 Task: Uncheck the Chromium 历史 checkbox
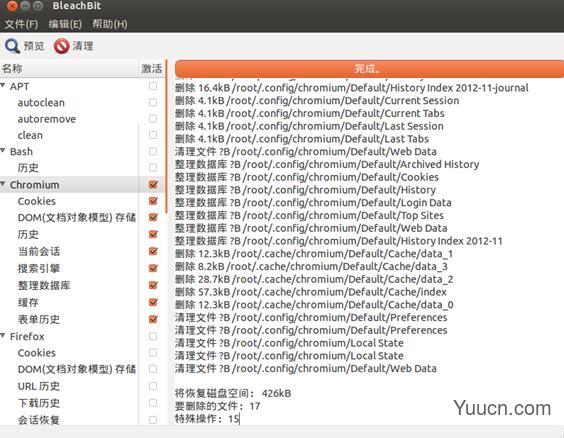coord(153,234)
